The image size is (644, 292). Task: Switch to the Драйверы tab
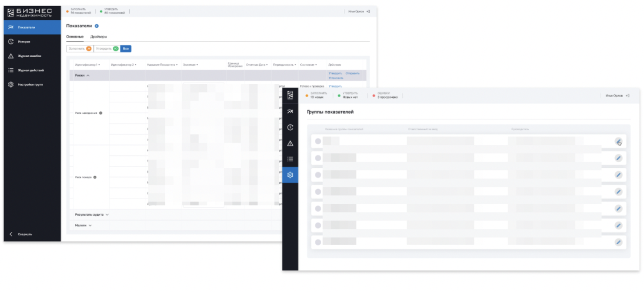(98, 37)
